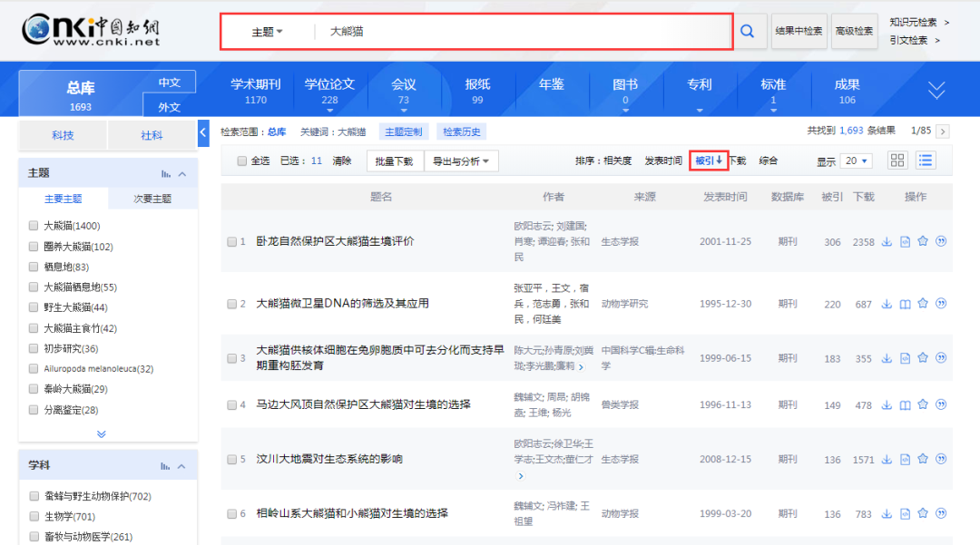Screen dimensions: 980x545
Task: Open 高级检索 advanced search
Action: click(854, 32)
